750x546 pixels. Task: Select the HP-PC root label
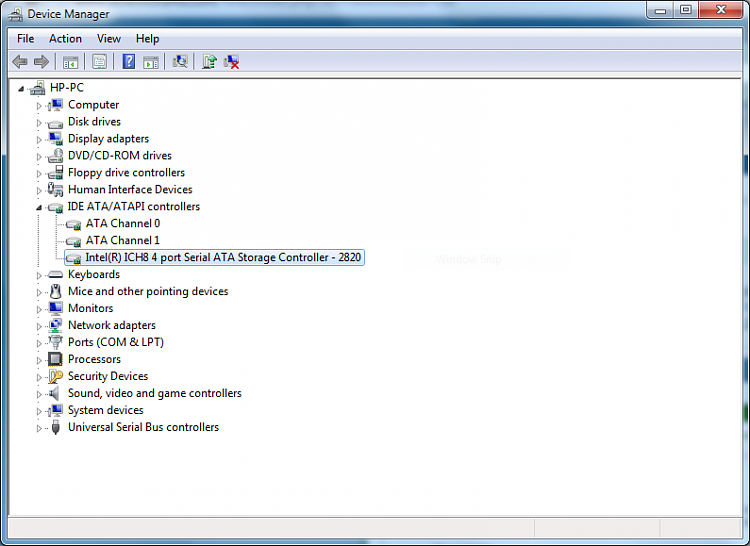coord(66,87)
